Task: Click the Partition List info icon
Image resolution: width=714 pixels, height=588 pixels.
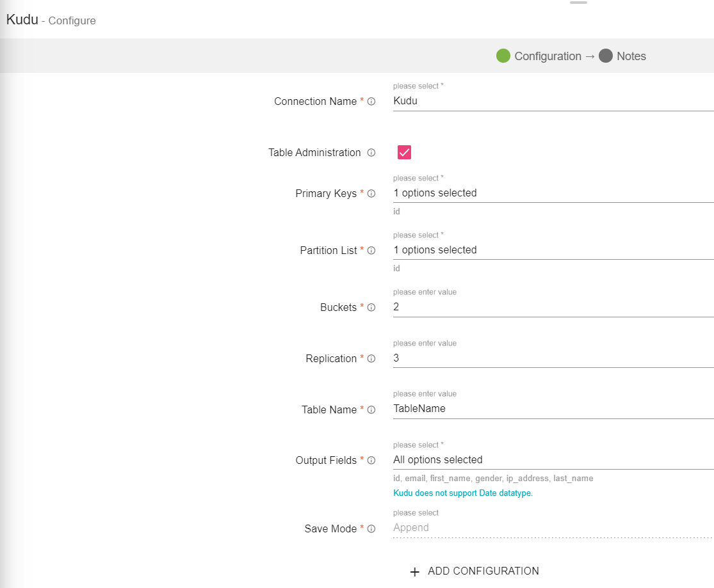Action: (371, 251)
